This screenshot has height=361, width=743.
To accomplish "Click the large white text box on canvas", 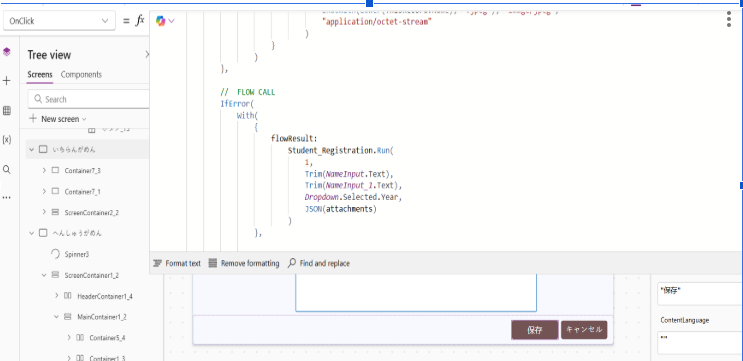I will [x=416, y=292].
